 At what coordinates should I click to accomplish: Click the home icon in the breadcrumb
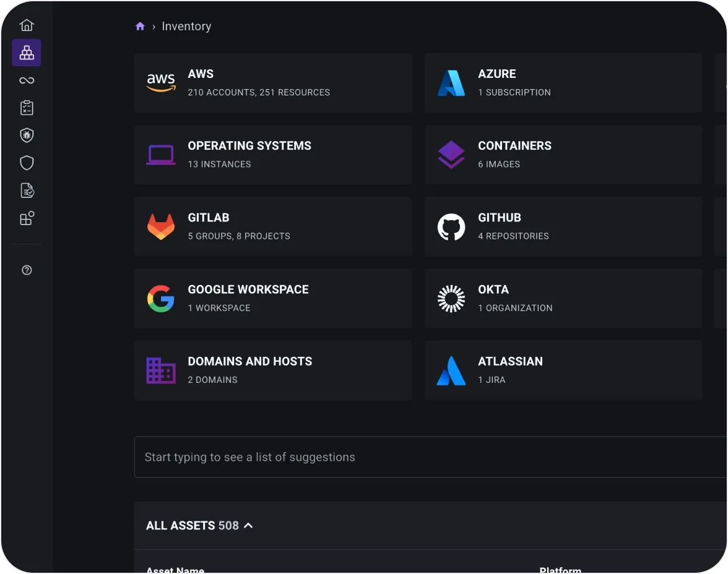point(140,26)
